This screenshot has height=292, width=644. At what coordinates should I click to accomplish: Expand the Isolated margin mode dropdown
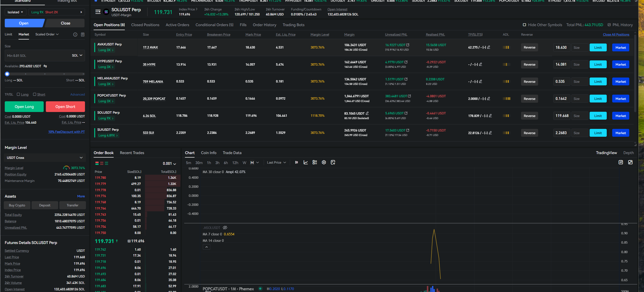pyautogui.click(x=15, y=12)
